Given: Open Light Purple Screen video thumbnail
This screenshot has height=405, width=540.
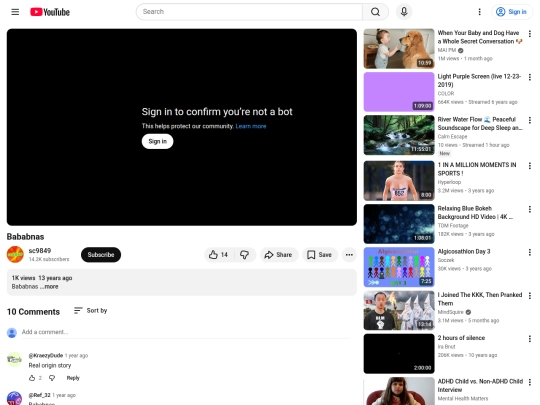Looking at the screenshot, I should point(399,92).
